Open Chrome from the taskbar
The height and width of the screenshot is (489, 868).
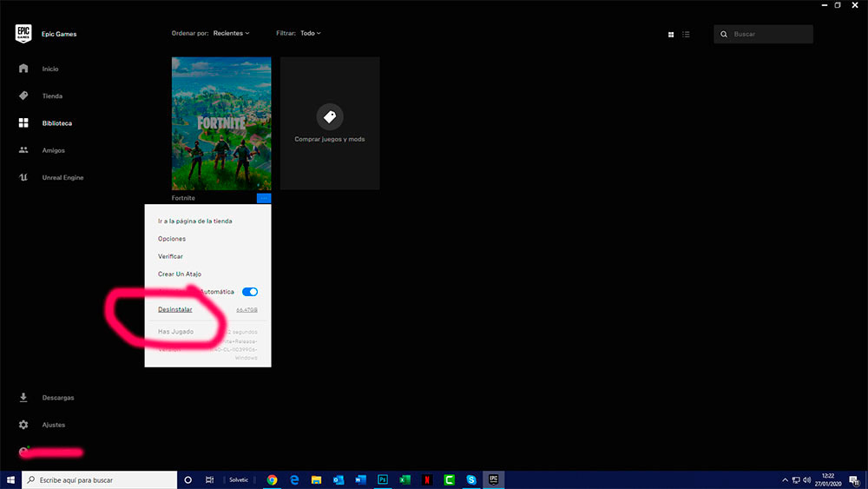tap(272, 479)
